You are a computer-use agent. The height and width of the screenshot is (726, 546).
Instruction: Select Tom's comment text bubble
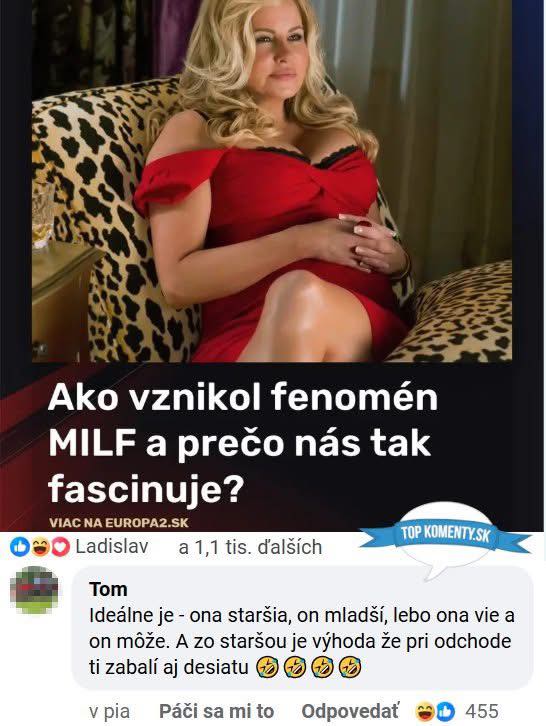click(x=302, y=628)
